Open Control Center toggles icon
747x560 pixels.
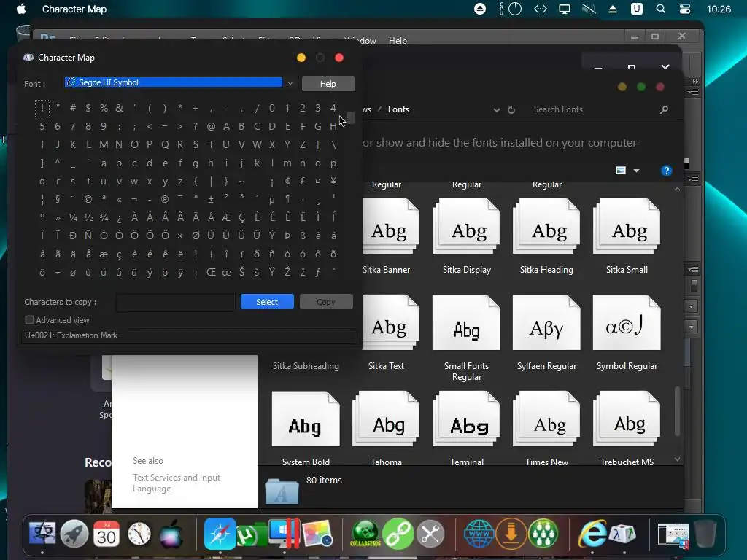(685, 9)
